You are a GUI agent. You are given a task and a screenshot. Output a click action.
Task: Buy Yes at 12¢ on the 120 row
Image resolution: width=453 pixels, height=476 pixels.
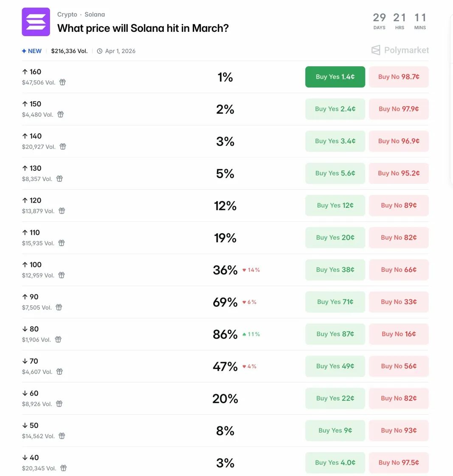[335, 205]
